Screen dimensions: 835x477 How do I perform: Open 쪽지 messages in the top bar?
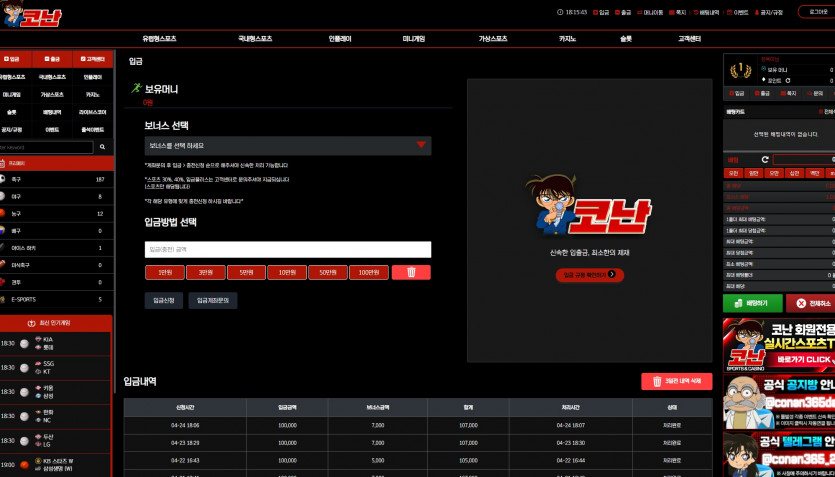point(677,12)
